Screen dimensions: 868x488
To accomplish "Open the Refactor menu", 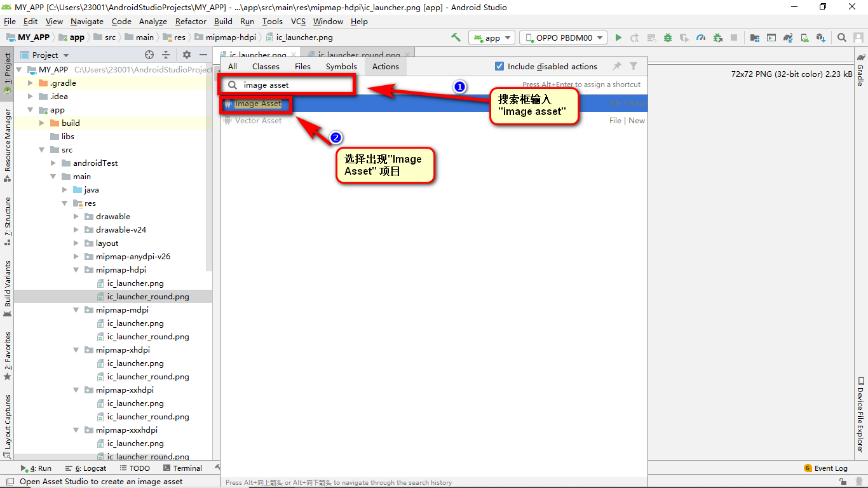I will pos(191,21).
